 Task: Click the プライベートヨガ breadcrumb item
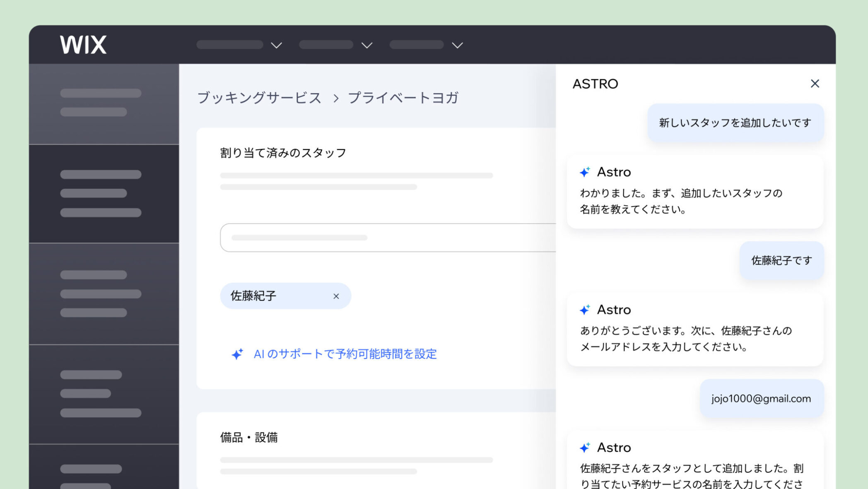(403, 98)
